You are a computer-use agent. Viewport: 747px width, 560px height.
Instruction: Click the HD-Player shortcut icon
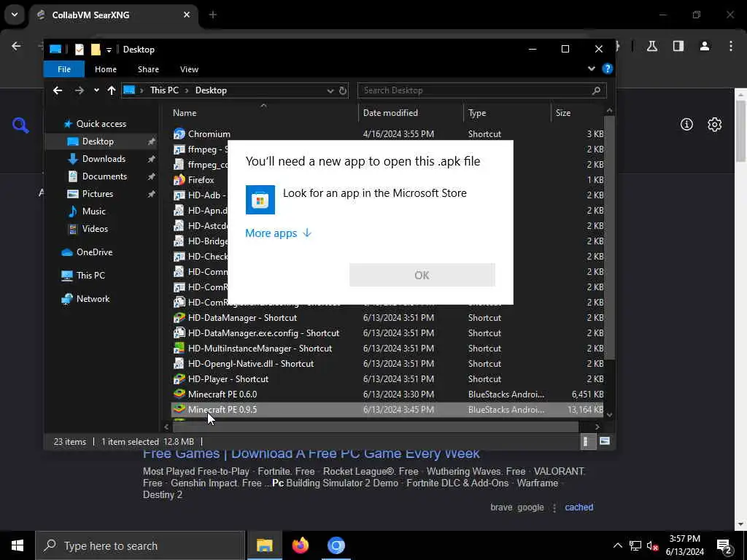click(179, 378)
